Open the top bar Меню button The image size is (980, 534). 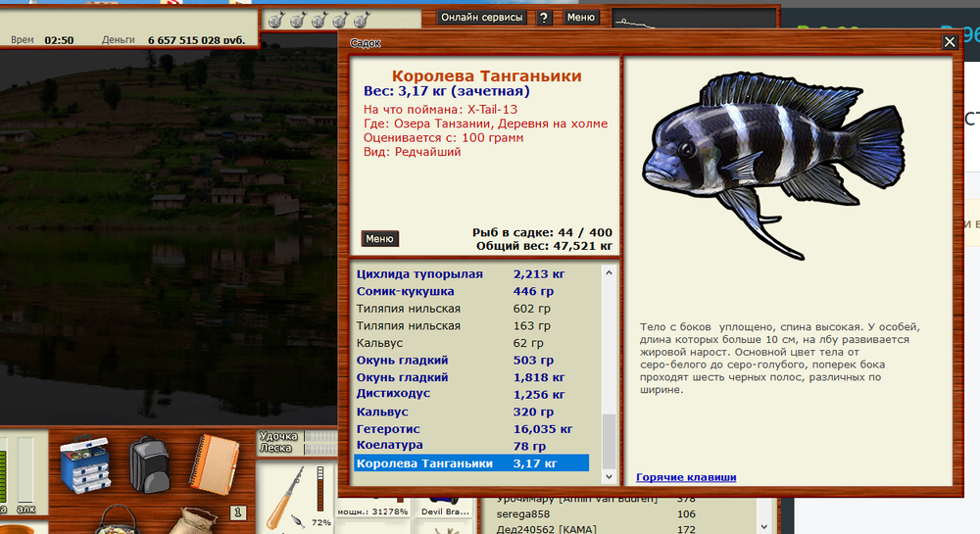[580, 18]
